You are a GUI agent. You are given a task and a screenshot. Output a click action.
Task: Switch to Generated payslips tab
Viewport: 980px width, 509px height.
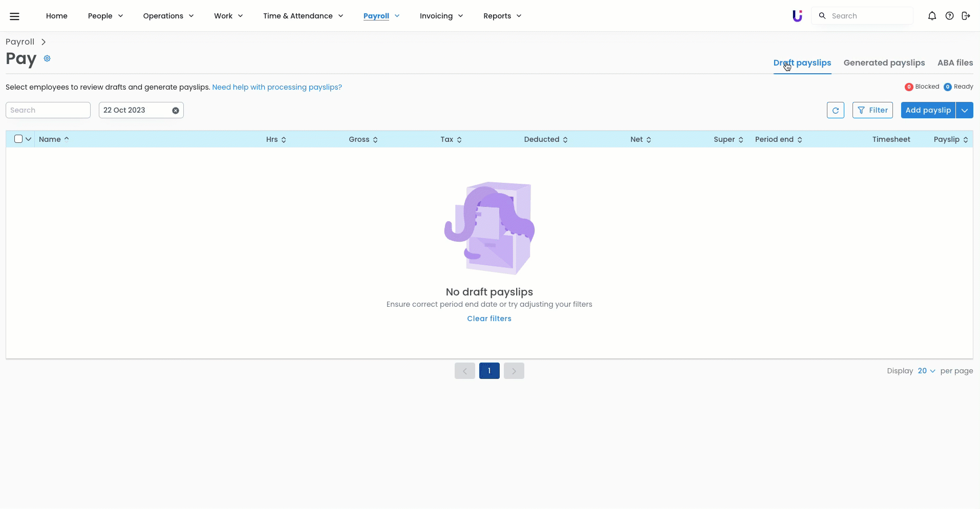click(884, 62)
